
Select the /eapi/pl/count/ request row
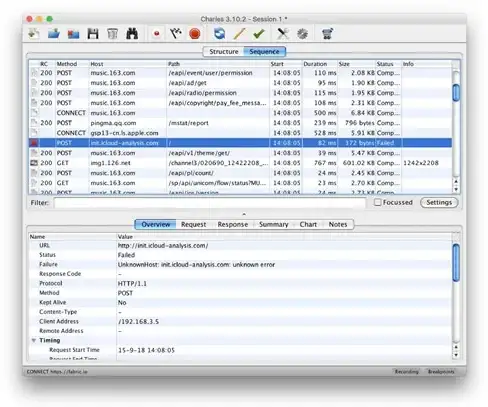240,173
